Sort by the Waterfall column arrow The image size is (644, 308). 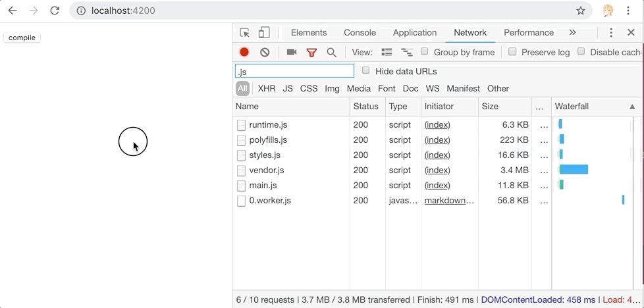coord(632,107)
